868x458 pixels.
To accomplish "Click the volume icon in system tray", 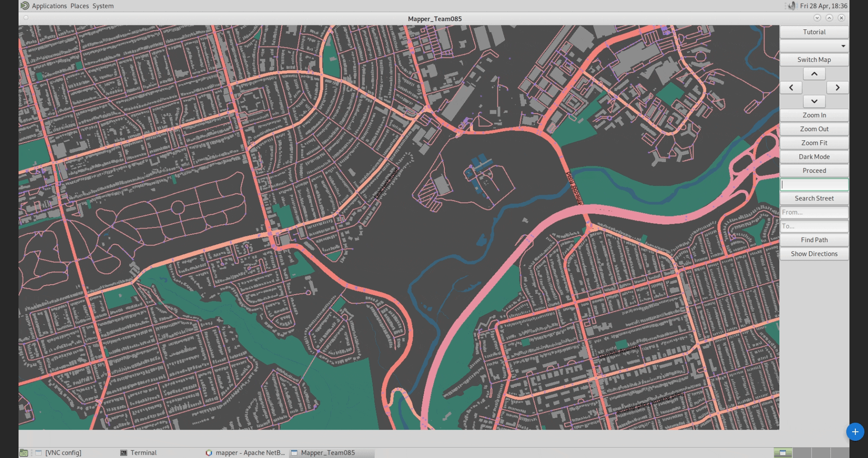I will click(791, 6).
